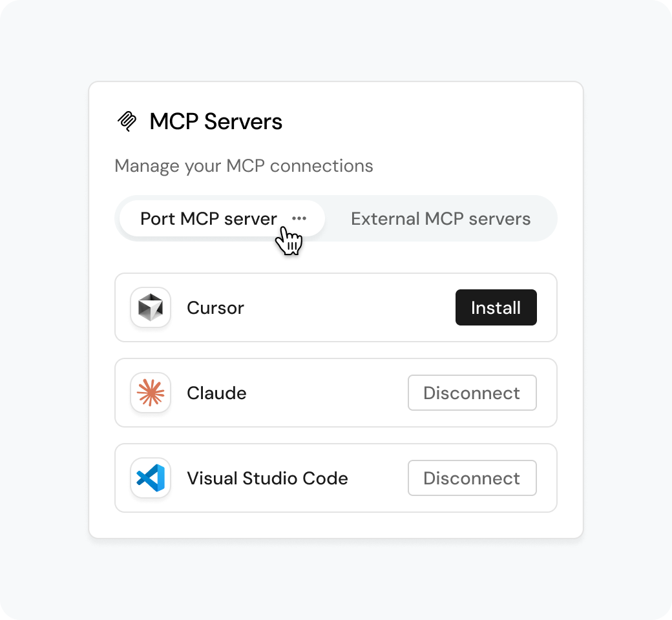This screenshot has width=672, height=620.
Task: Click the Cursor row label
Action: click(216, 307)
